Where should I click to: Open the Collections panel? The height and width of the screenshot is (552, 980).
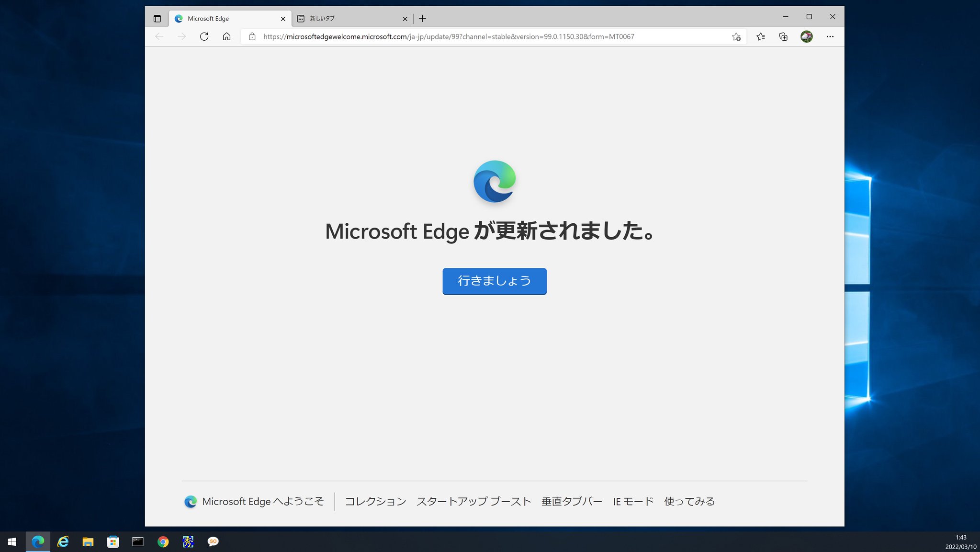click(783, 36)
